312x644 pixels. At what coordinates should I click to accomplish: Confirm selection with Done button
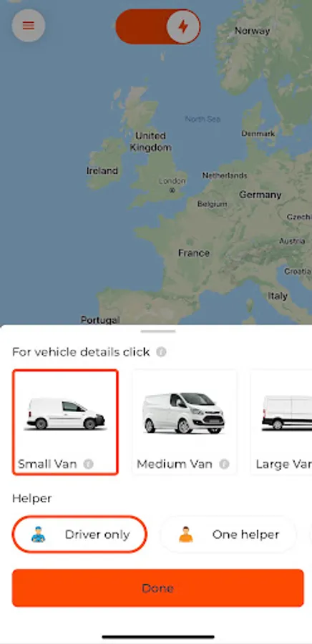(x=157, y=587)
